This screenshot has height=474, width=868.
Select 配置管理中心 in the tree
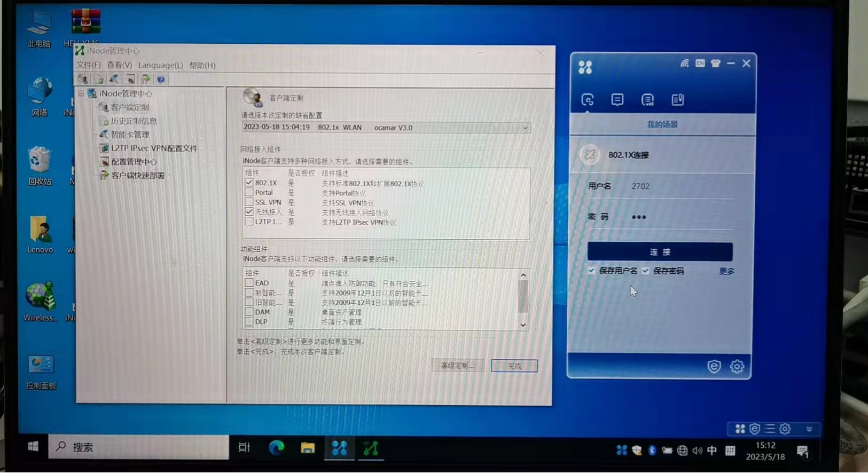tap(134, 162)
